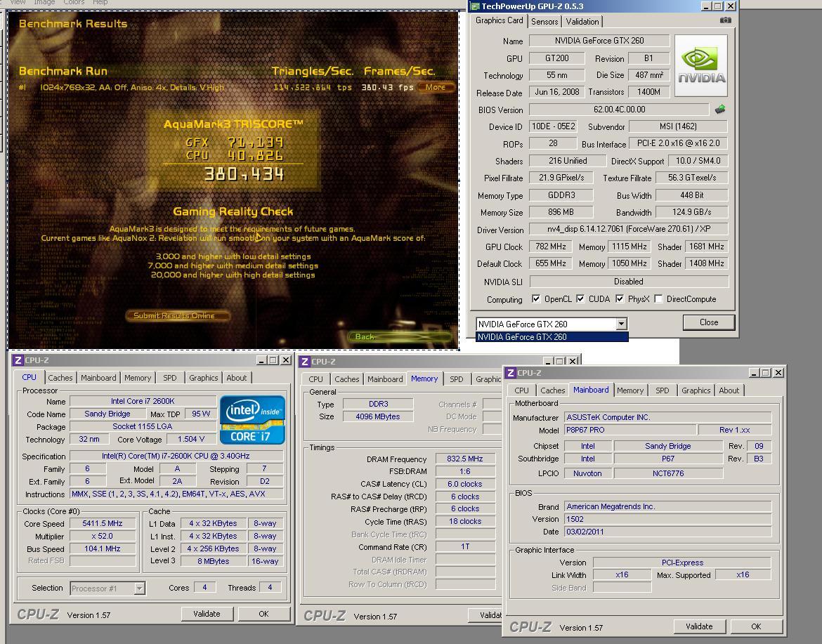Click the AquaMark3 total score 380,434
Viewport: 822px width, 644px height.
244,174
